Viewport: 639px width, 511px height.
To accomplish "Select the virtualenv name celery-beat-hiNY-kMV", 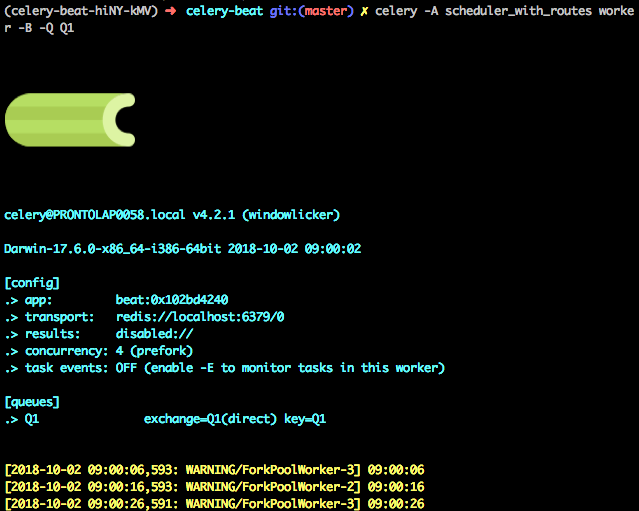I will [81, 11].
